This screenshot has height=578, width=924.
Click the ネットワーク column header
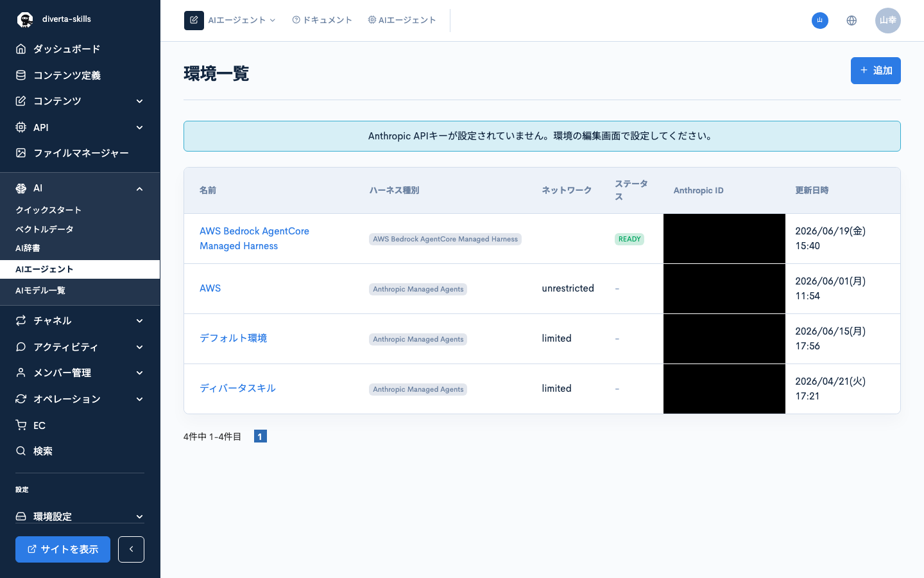click(567, 190)
